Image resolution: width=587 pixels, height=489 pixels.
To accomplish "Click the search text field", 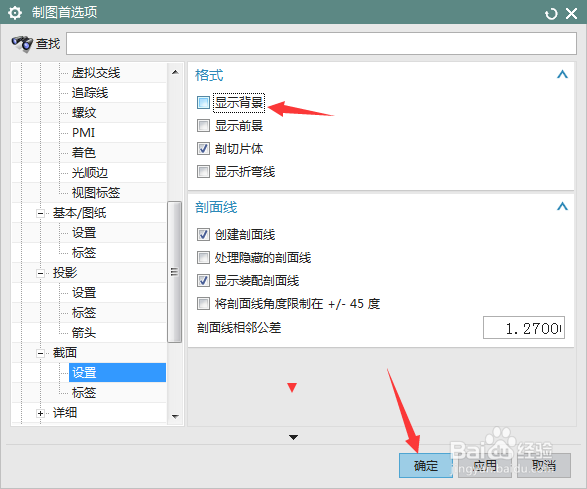I will tap(321, 43).
